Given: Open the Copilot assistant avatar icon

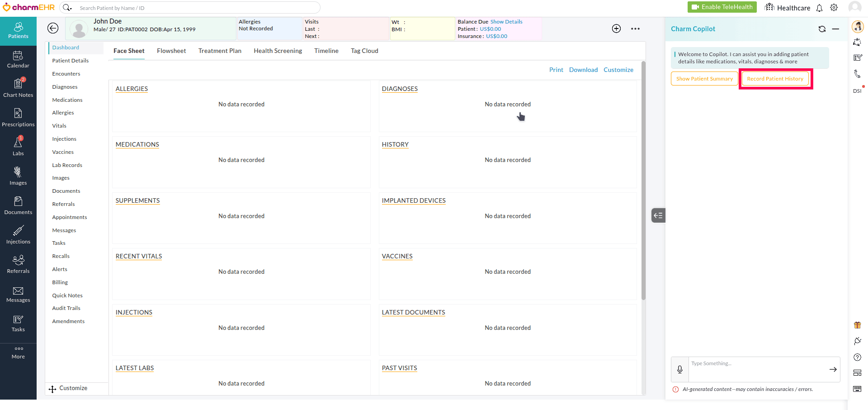Looking at the screenshot, I should tap(858, 27).
